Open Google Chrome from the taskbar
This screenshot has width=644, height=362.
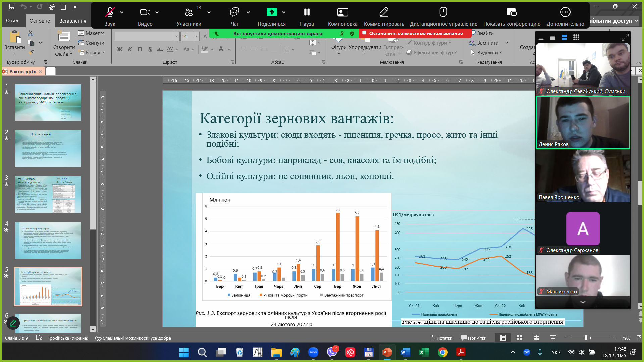[442, 352]
